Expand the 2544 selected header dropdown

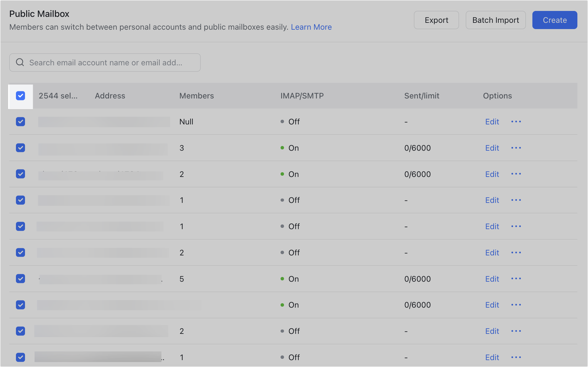coord(58,96)
